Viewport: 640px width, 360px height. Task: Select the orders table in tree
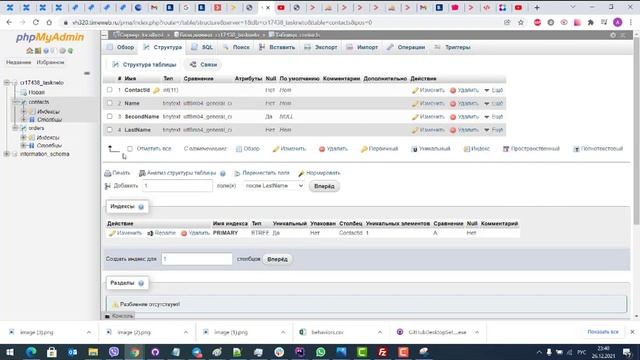click(x=36, y=128)
